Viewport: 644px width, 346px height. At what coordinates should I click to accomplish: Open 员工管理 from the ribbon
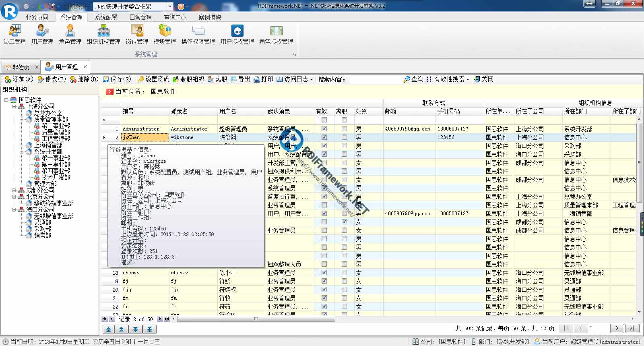point(14,35)
